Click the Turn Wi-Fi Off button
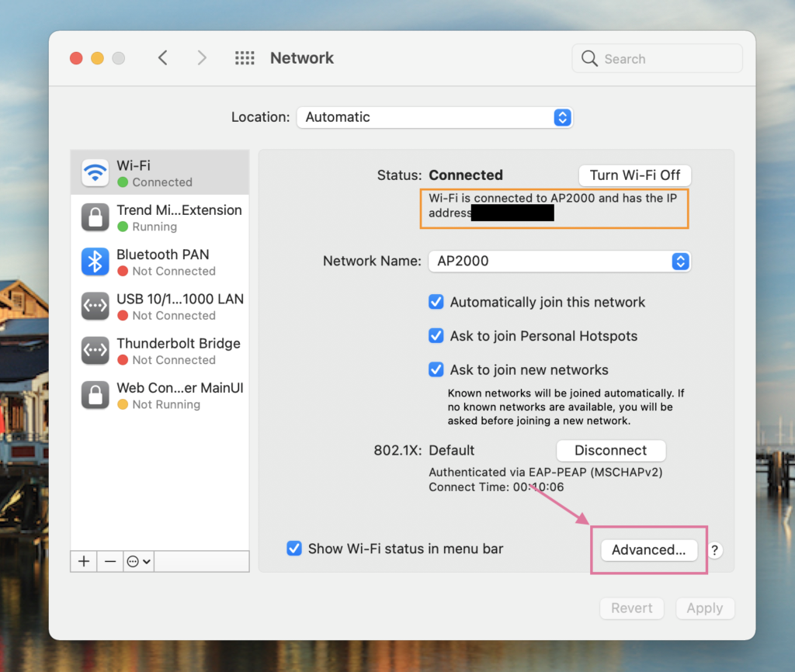Screen dimensions: 795x672 pos(634,175)
